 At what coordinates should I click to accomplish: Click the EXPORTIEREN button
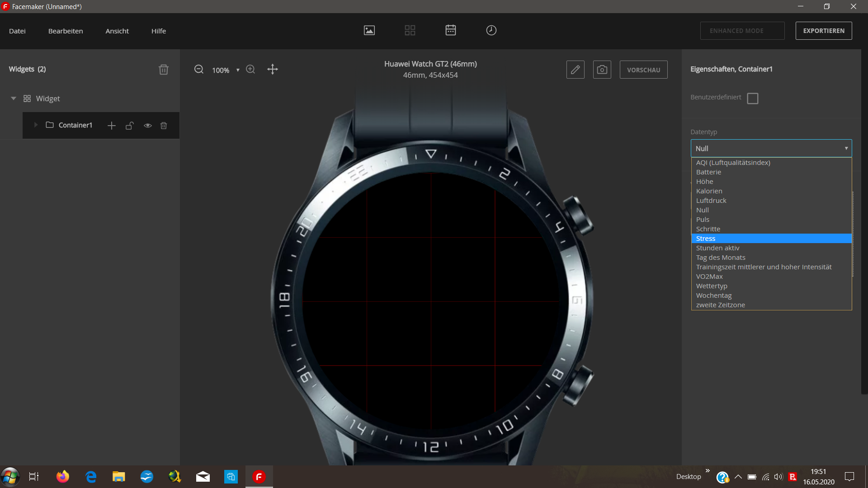824,31
